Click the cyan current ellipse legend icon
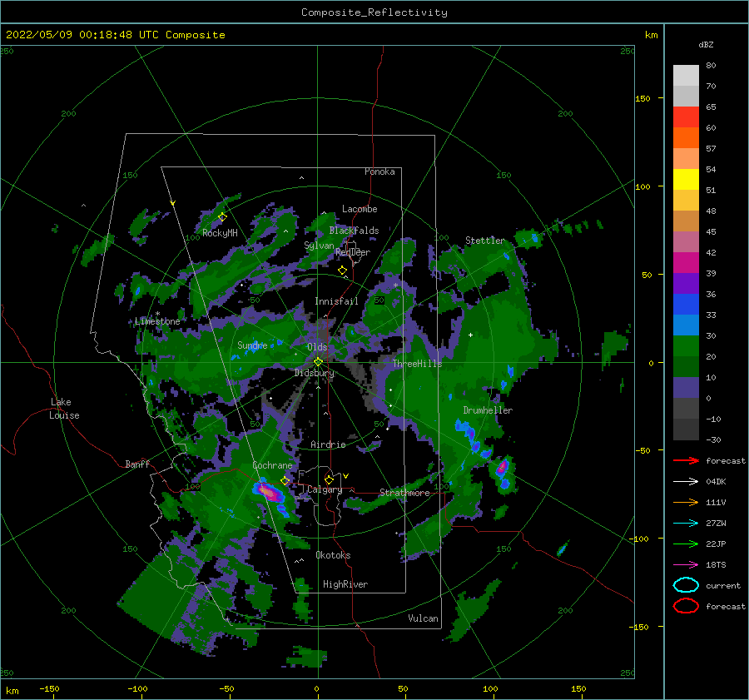 coord(686,585)
